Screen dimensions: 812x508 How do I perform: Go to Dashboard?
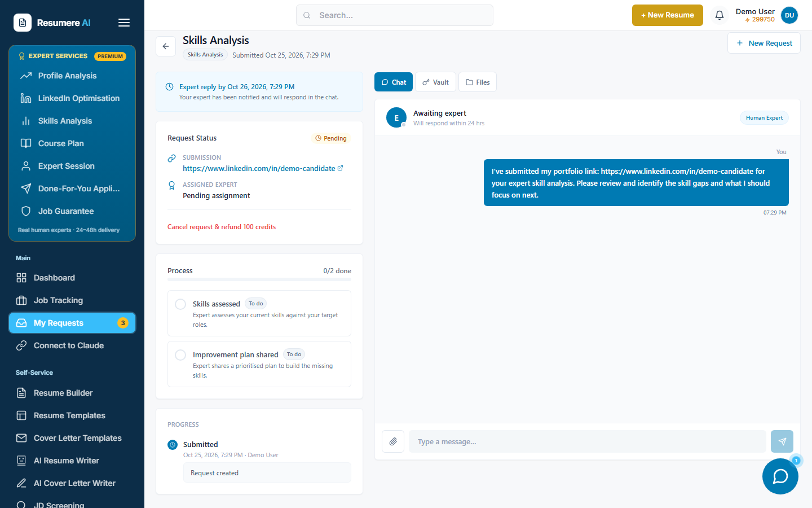72,278
